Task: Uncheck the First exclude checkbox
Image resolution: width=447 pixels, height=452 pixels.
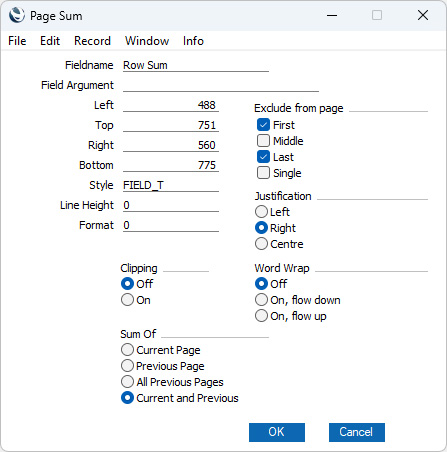Action: click(x=263, y=125)
